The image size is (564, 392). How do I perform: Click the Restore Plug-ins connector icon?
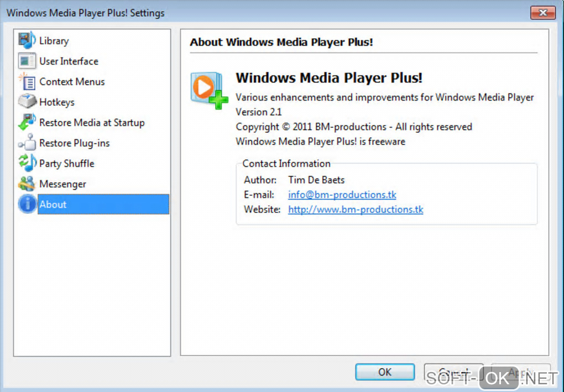click(27, 143)
